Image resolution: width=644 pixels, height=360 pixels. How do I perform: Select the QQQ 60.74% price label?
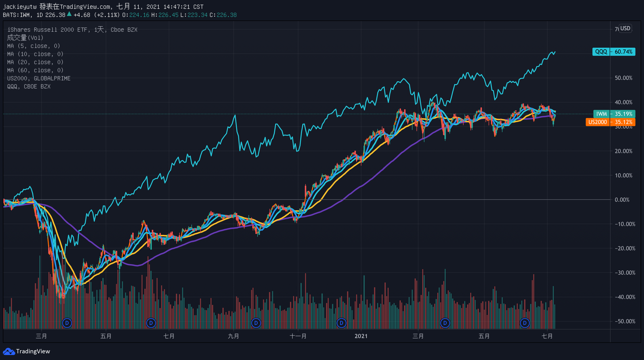pyautogui.click(x=613, y=52)
